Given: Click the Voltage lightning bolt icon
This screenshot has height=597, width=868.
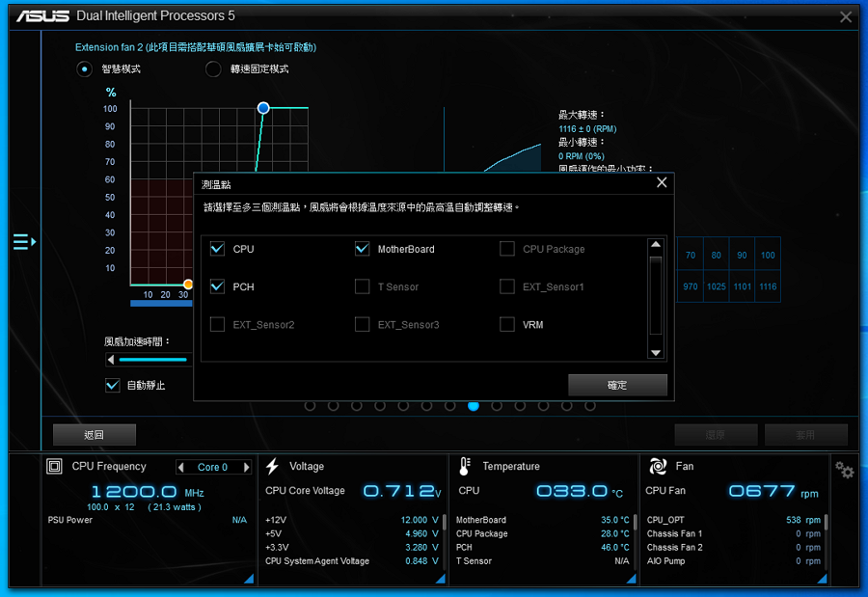Looking at the screenshot, I should point(272,466).
